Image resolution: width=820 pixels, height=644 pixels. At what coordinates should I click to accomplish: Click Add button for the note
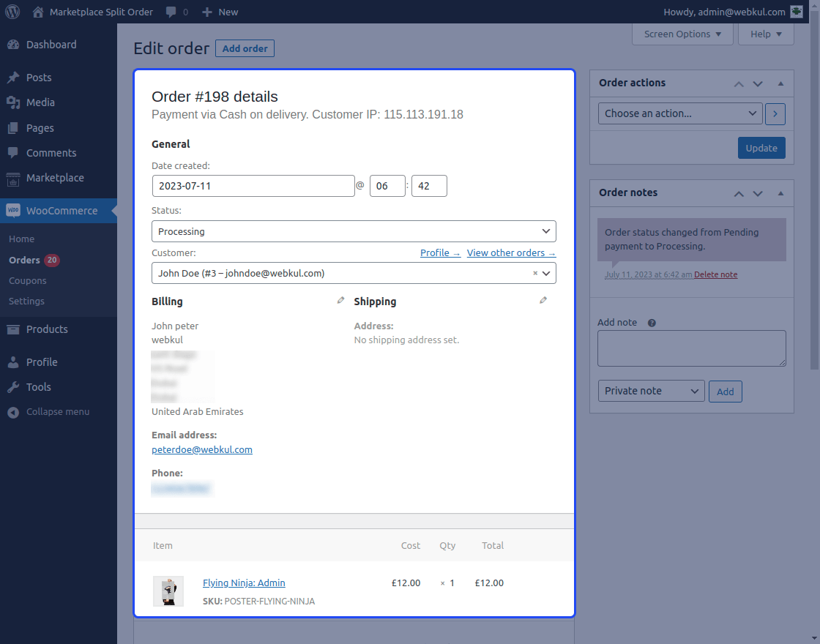(x=725, y=392)
